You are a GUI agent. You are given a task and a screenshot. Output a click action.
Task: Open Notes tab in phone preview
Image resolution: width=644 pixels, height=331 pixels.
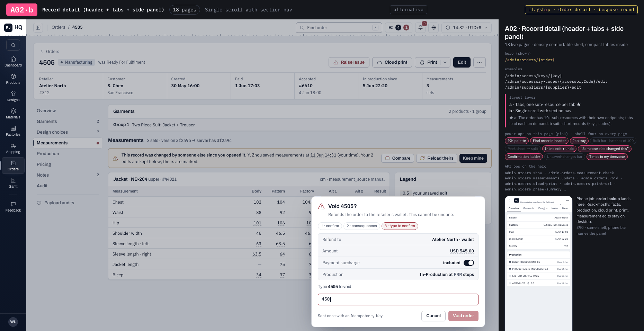click(x=555, y=208)
